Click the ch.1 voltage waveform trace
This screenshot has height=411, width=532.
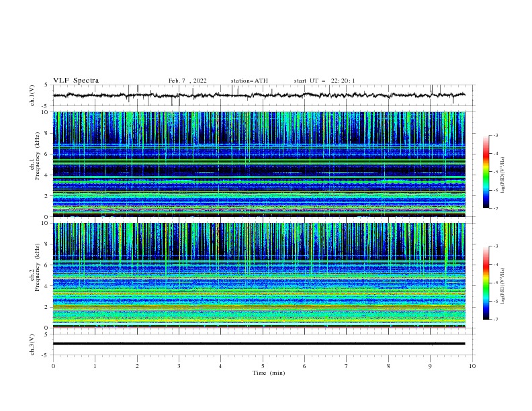[259, 95]
